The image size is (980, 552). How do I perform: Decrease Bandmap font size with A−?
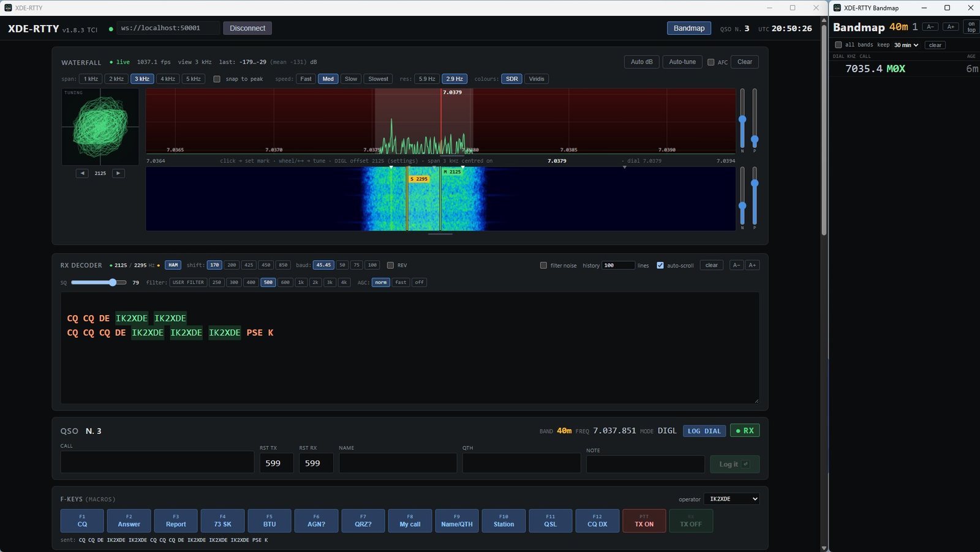[930, 27]
